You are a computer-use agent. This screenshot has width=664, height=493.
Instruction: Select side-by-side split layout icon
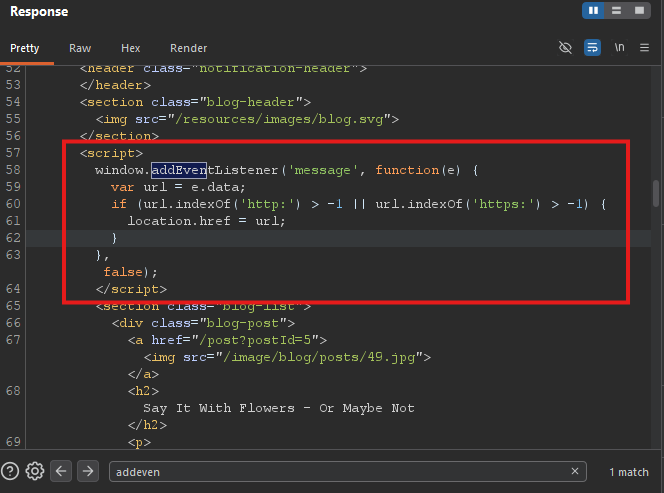click(x=594, y=11)
